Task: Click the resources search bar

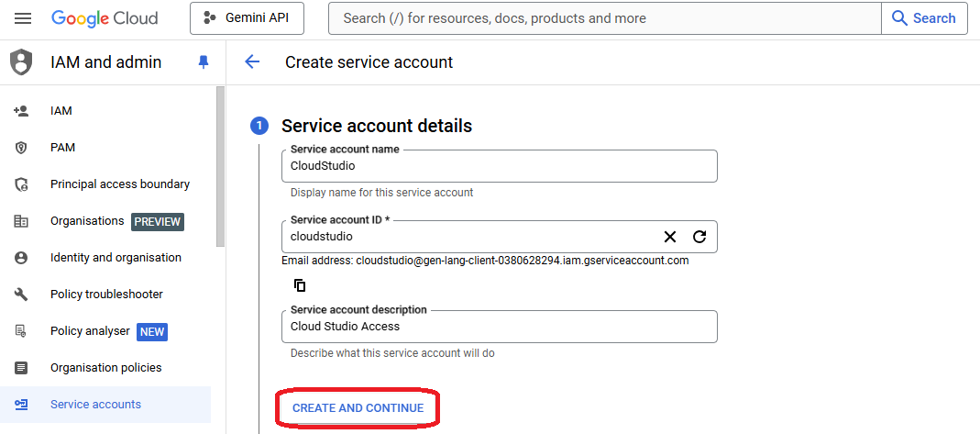Action: (x=605, y=18)
